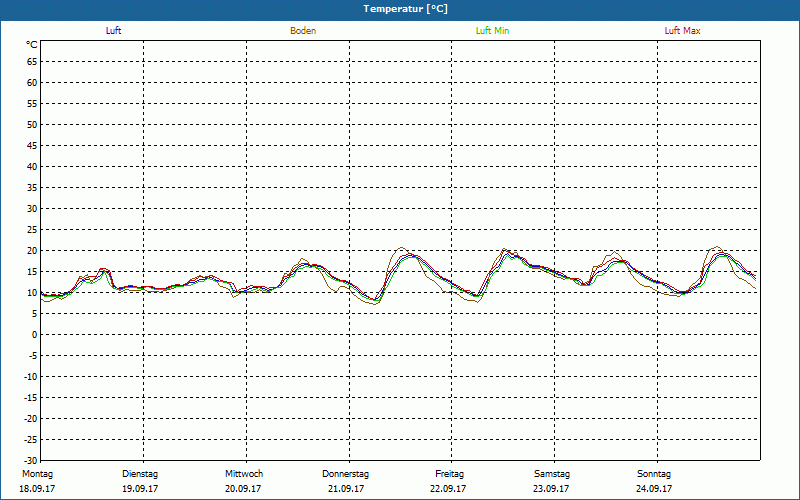Click the -10 value on the y-axis

31,377
